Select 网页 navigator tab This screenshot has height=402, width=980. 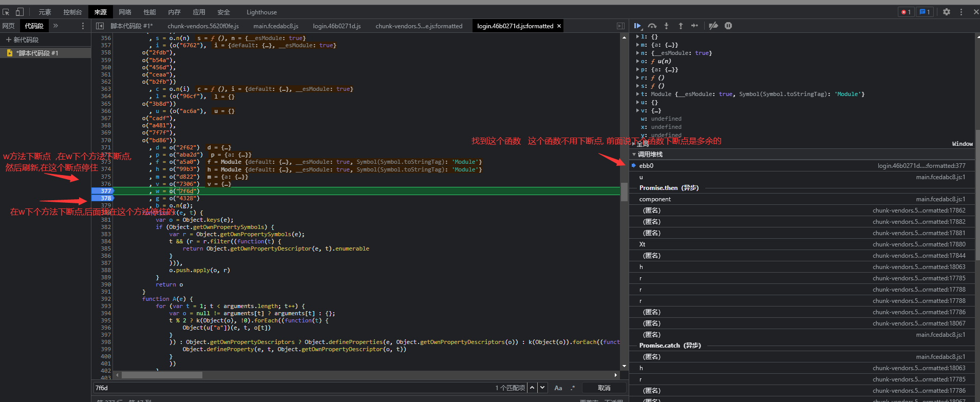pos(9,26)
